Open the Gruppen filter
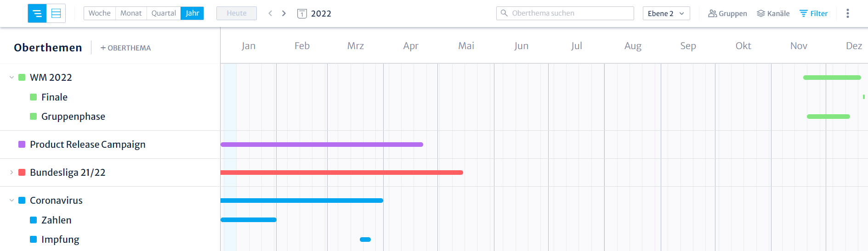 click(727, 13)
